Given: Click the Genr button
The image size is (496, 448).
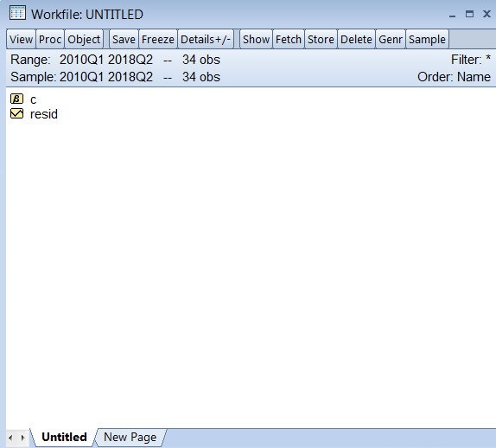Looking at the screenshot, I should [391, 39].
